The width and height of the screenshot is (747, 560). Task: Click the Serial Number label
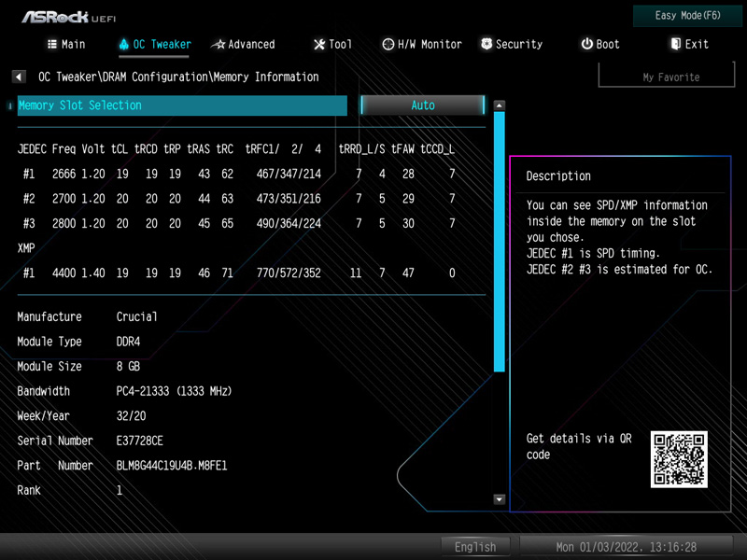pyautogui.click(x=55, y=441)
